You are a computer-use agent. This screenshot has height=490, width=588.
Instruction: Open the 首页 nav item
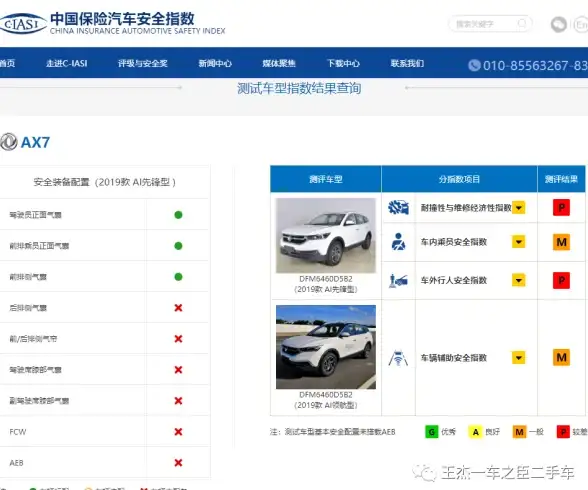click(x=8, y=63)
